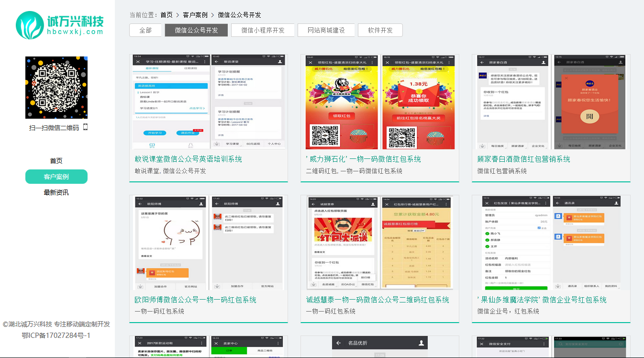Viewport: 644px width, 358px height.
Task: Open the 名品优挤 case thumbnail
Action: click(380, 347)
